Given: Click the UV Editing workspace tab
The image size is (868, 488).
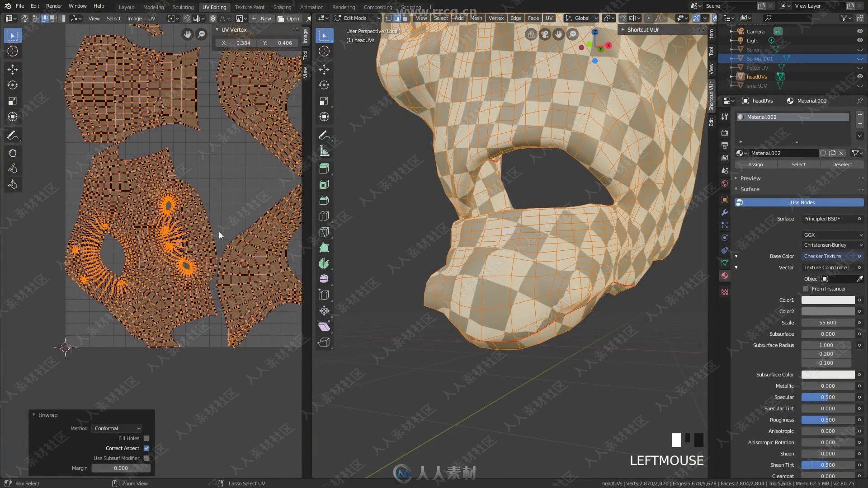Looking at the screenshot, I should pos(213,6).
